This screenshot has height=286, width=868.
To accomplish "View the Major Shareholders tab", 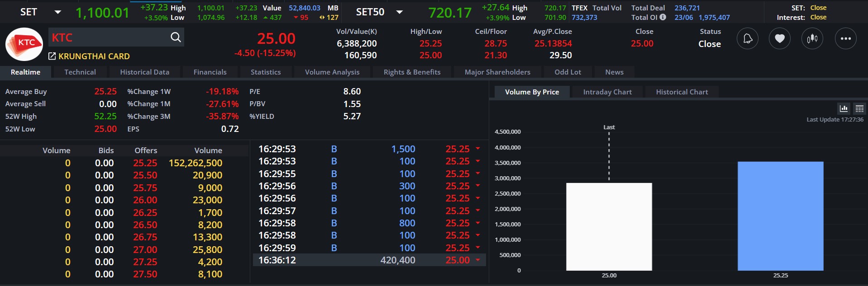I will [x=497, y=72].
